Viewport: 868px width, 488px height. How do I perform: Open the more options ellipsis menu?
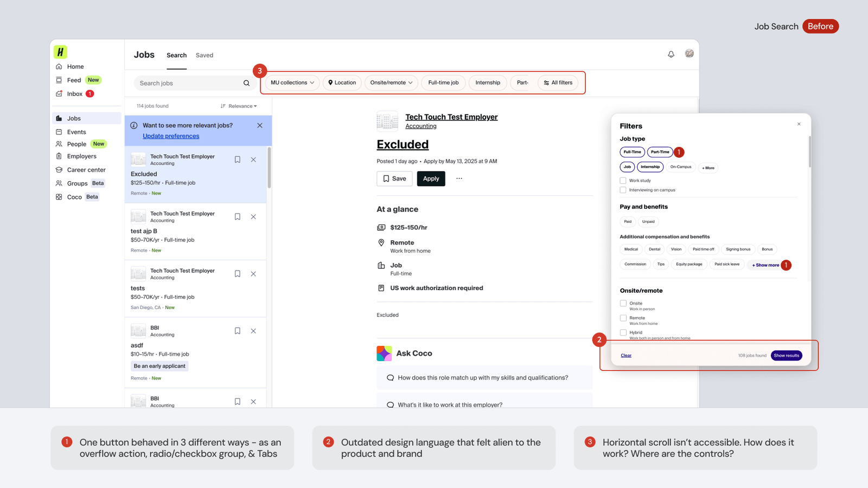tap(459, 178)
